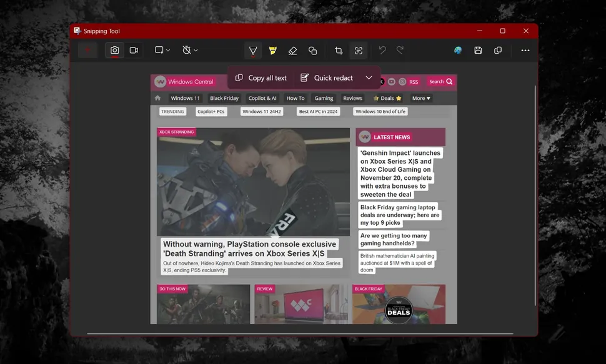Choose the eraser tool
This screenshot has height=364, width=606.
(x=292, y=51)
